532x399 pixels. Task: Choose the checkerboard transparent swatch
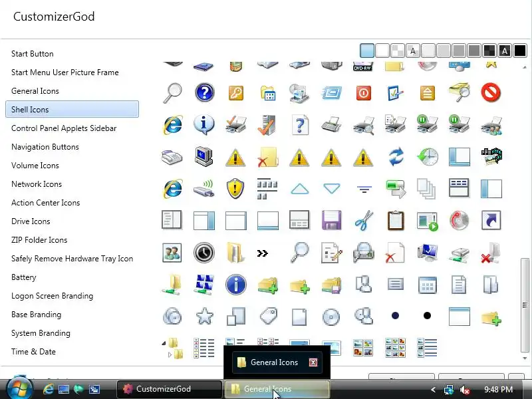[x=397, y=51]
